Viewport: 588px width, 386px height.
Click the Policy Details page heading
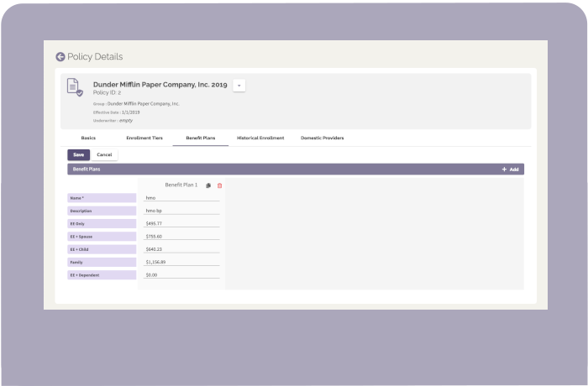coord(95,56)
